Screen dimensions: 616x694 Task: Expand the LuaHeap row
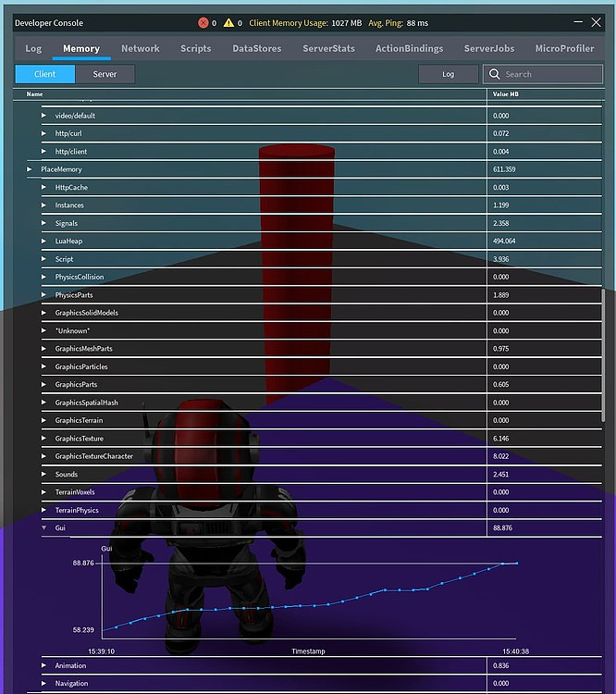43,241
